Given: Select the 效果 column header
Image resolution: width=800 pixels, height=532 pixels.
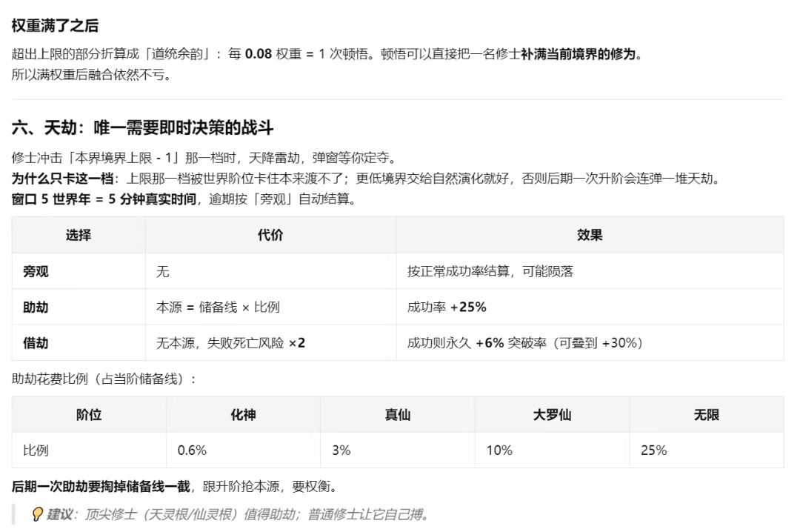Looking at the screenshot, I should 590,235.
